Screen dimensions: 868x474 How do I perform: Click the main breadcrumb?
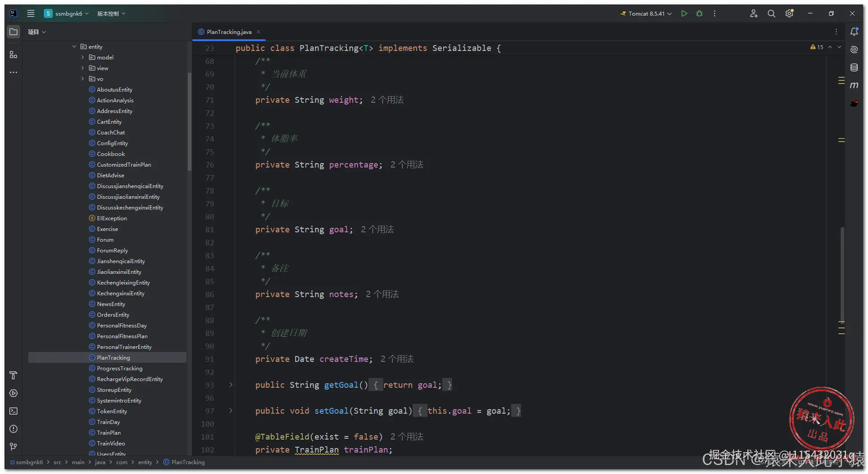point(78,462)
